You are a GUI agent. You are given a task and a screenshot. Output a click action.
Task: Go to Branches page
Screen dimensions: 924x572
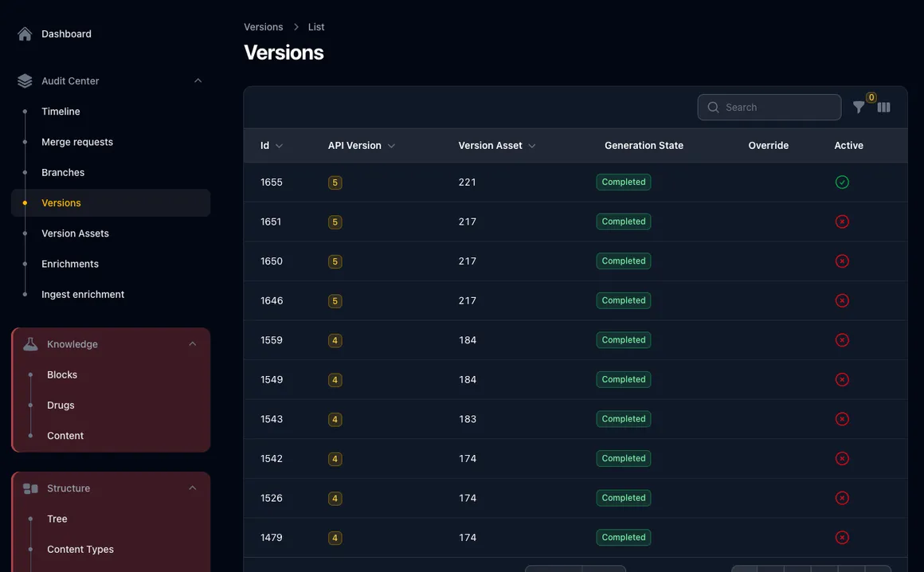63,173
